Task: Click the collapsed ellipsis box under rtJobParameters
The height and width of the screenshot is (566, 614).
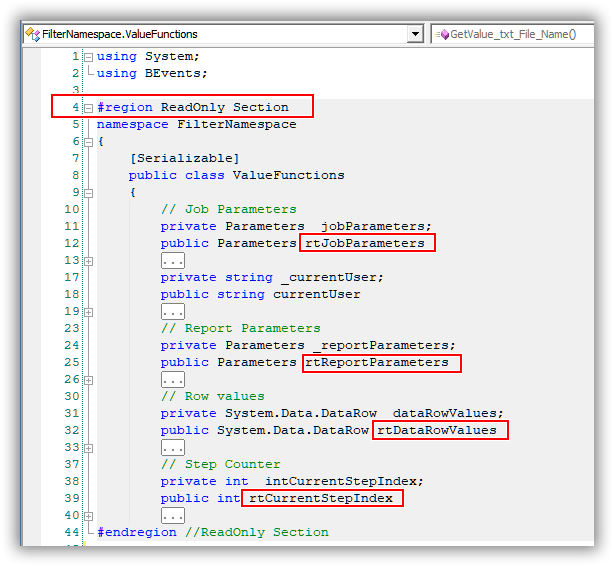Action: [x=172, y=260]
